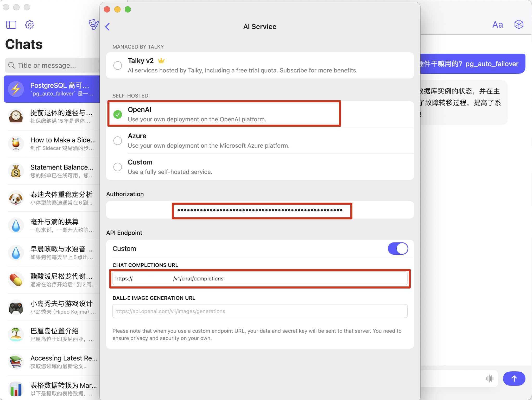Click the Authorization key field
The width and height of the screenshot is (532, 400).
260,210
